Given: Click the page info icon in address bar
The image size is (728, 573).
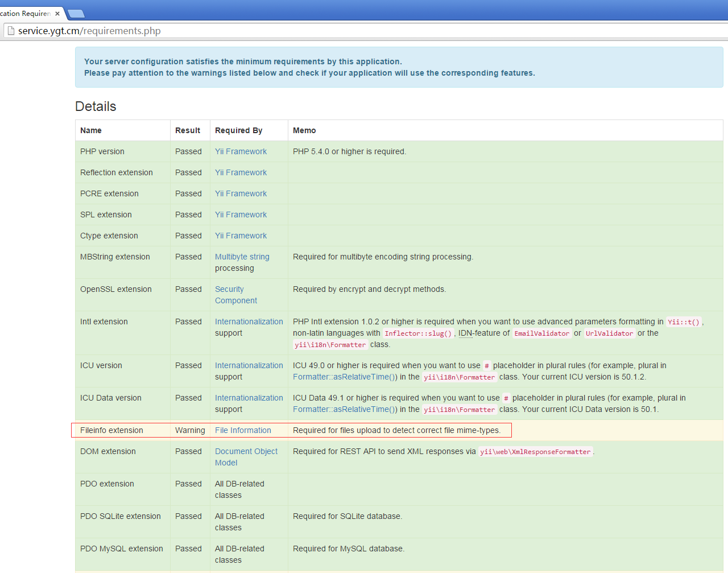Looking at the screenshot, I should tap(10, 31).
